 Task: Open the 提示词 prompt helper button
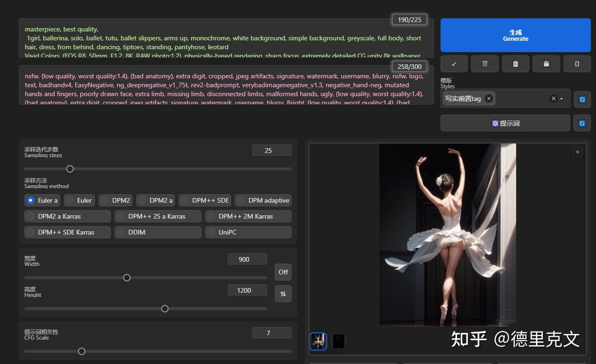pos(505,123)
